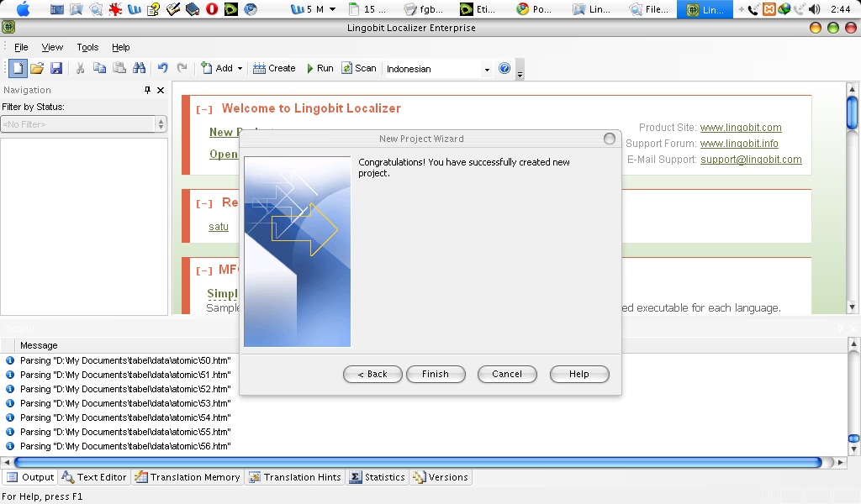Pin the Navigation panel
861x504 pixels.
[x=147, y=90]
